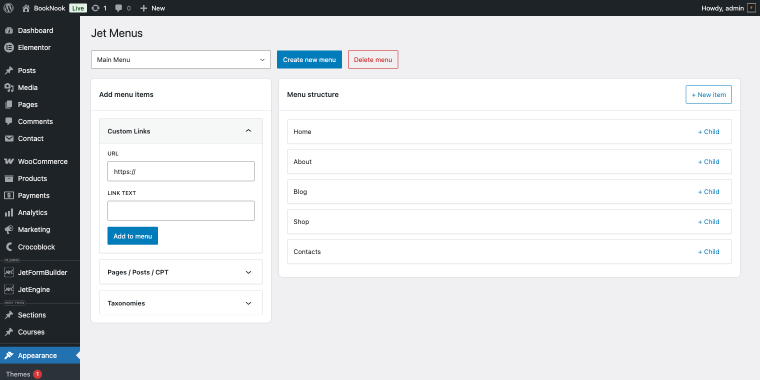
Task: Select the Blog menu structure row
Action: click(x=509, y=192)
